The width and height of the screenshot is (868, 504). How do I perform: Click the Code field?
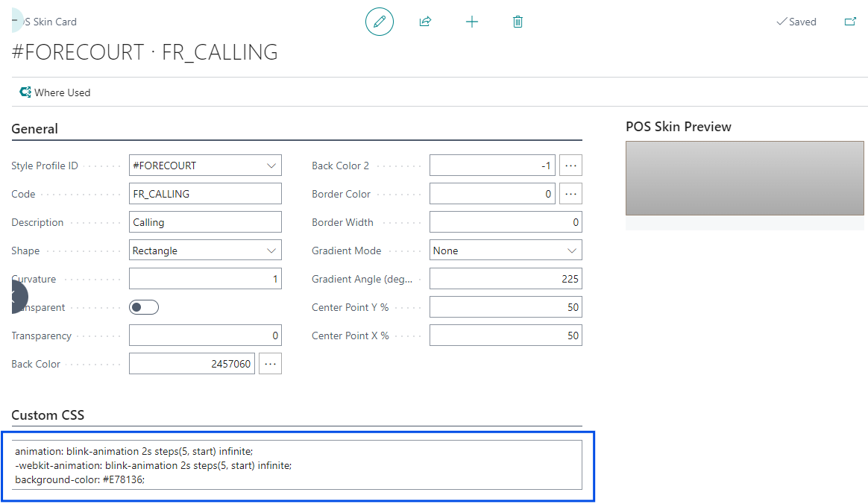pos(205,194)
